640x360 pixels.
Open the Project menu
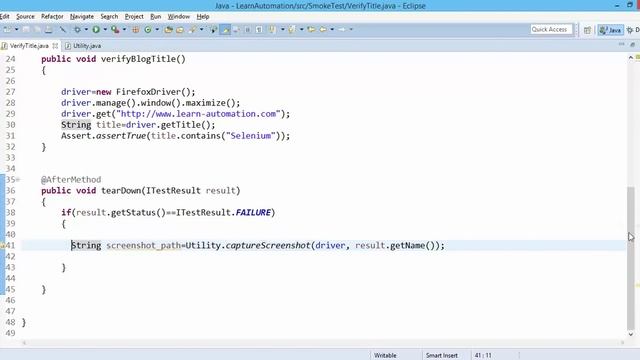point(134,16)
